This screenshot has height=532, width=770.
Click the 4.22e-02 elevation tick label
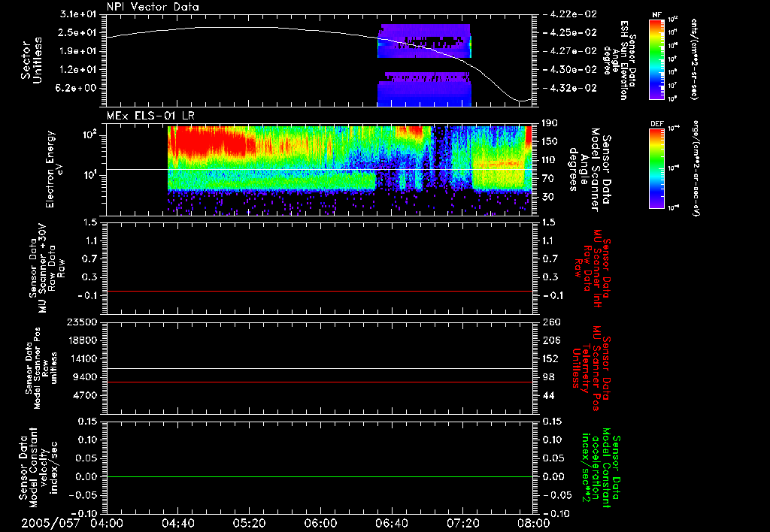[x=570, y=14]
